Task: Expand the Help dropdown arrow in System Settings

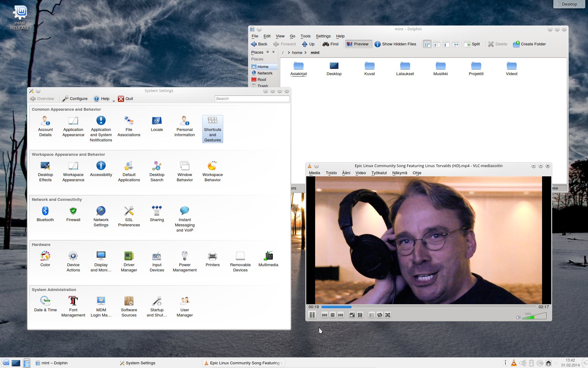Action: (114, 101)
